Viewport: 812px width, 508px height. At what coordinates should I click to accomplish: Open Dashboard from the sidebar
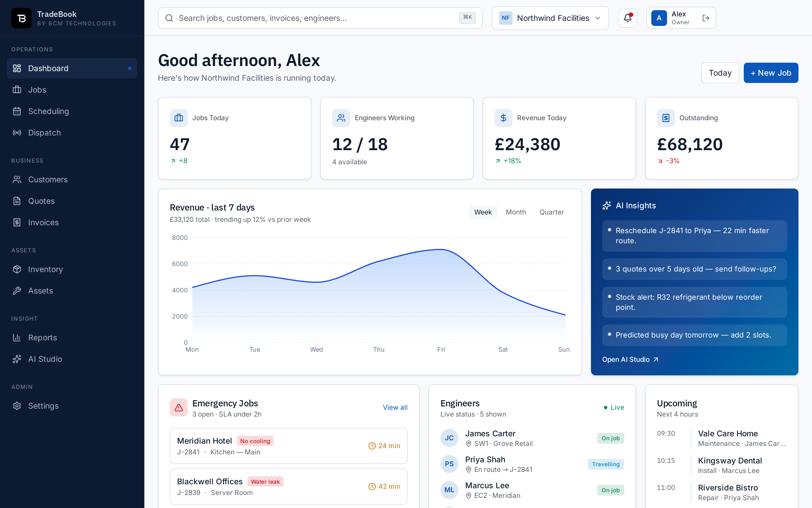point(72,68)
